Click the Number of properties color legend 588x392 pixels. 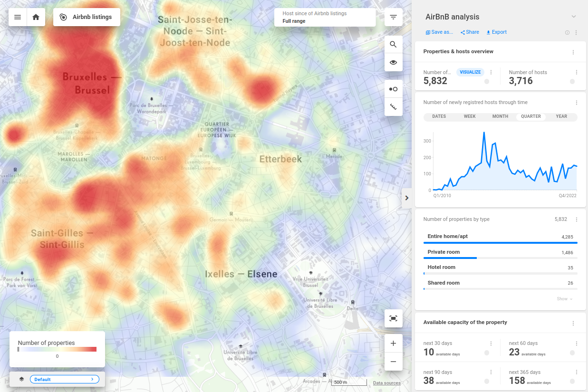coord(57,349)
